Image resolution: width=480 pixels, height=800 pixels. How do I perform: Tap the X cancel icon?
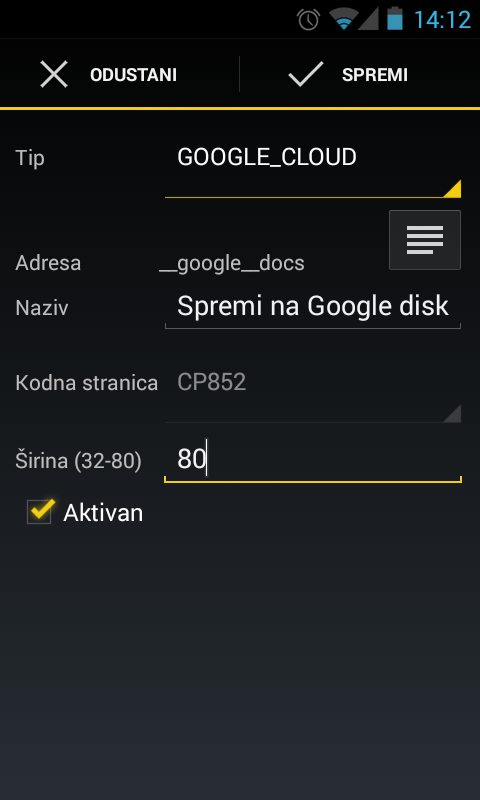54,75
